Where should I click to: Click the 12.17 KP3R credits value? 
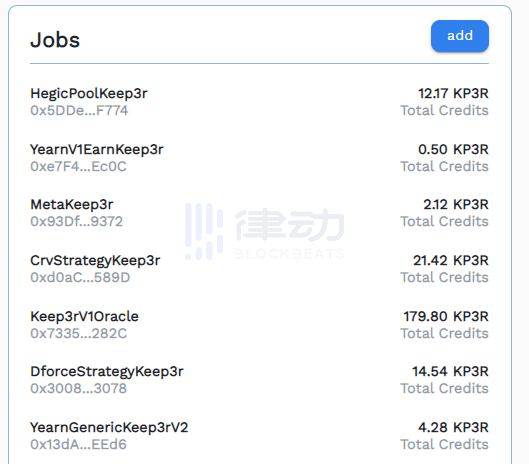coord(453,93)
